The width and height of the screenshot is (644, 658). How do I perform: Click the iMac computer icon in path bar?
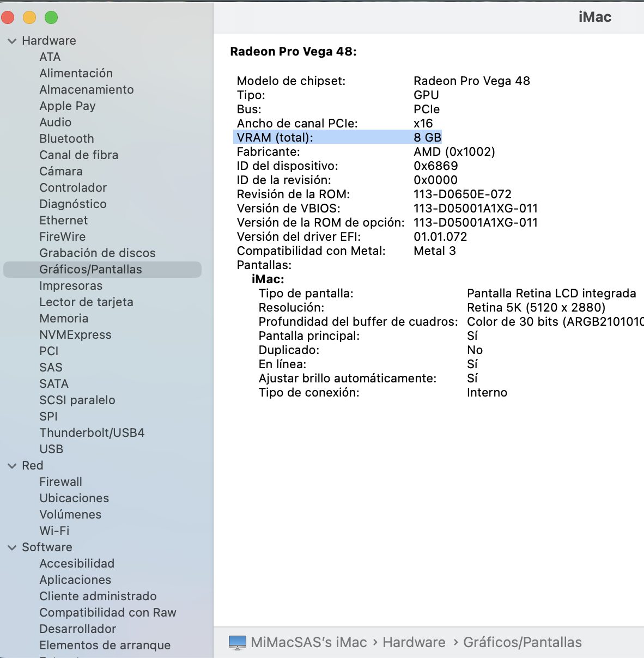[238, 642]
